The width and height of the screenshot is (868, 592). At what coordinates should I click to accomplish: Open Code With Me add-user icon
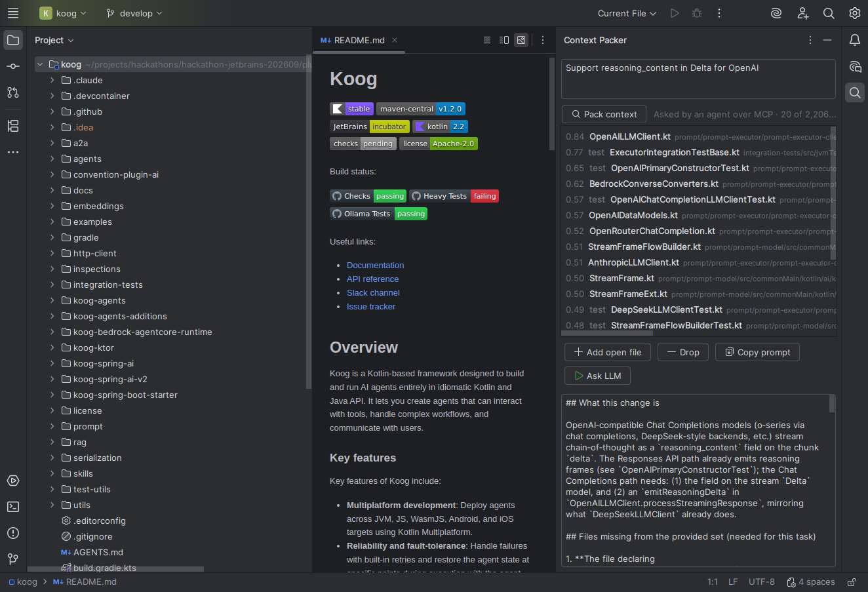[802, 13]
